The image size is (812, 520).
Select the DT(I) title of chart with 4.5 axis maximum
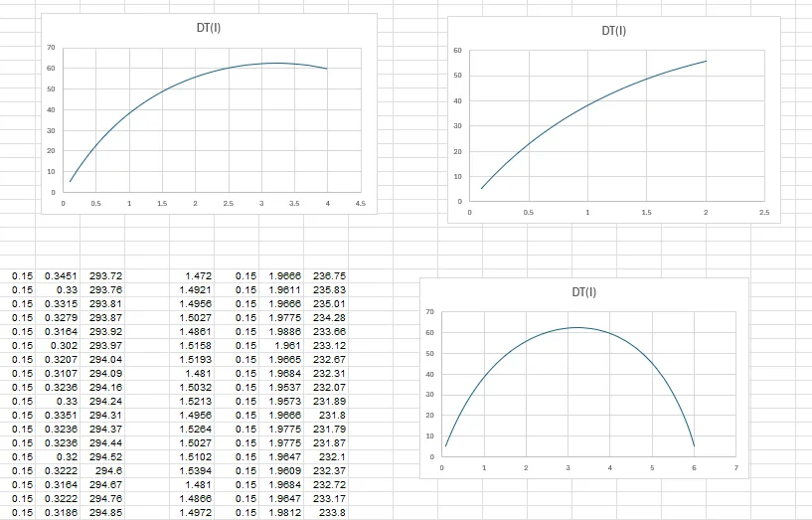[209, 28]
